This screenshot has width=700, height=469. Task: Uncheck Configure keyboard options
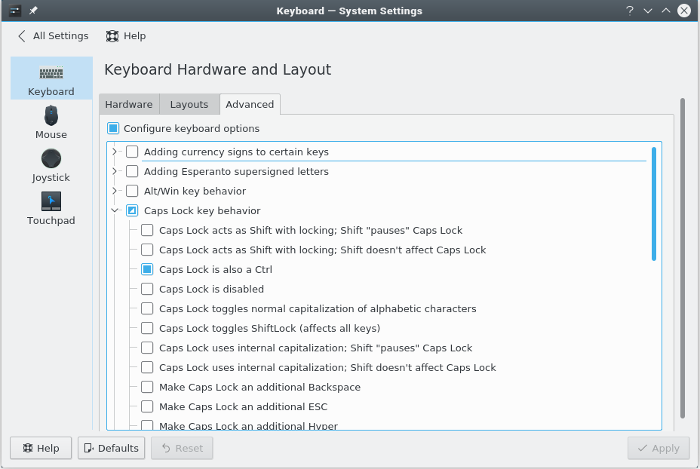(114, 129)
